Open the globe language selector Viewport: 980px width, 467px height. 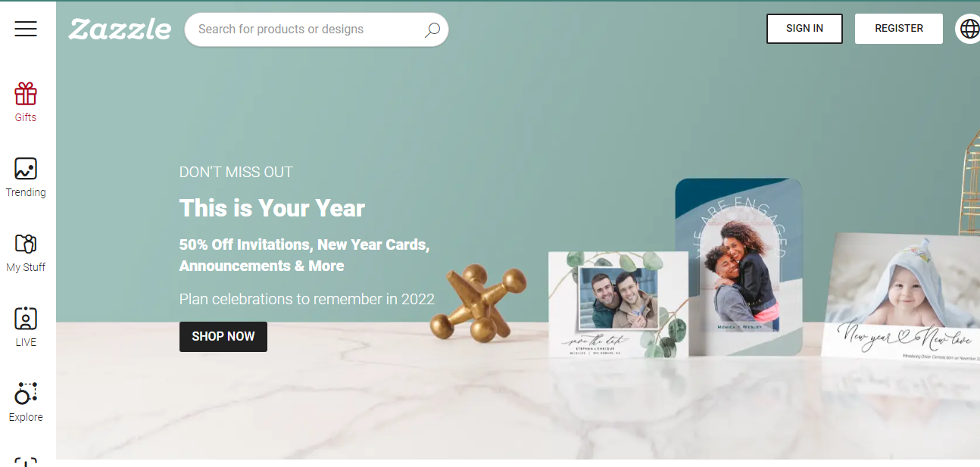tap(969, 29)
